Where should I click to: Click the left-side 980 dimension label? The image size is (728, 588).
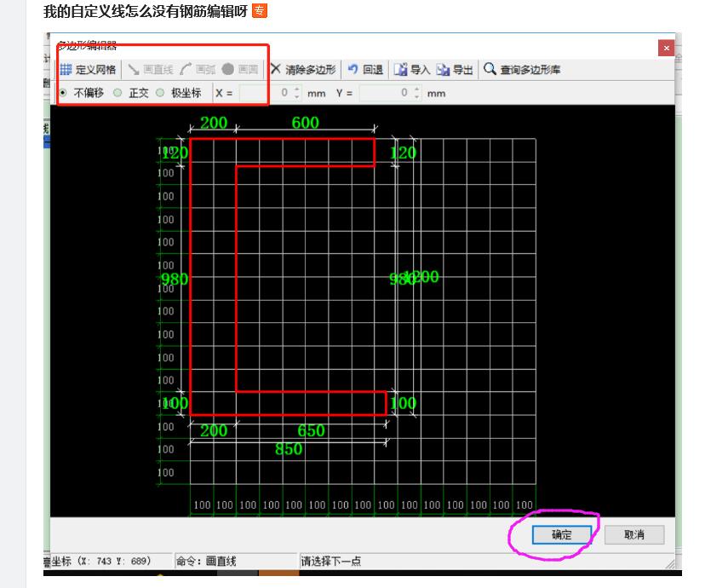click(175, 279)
